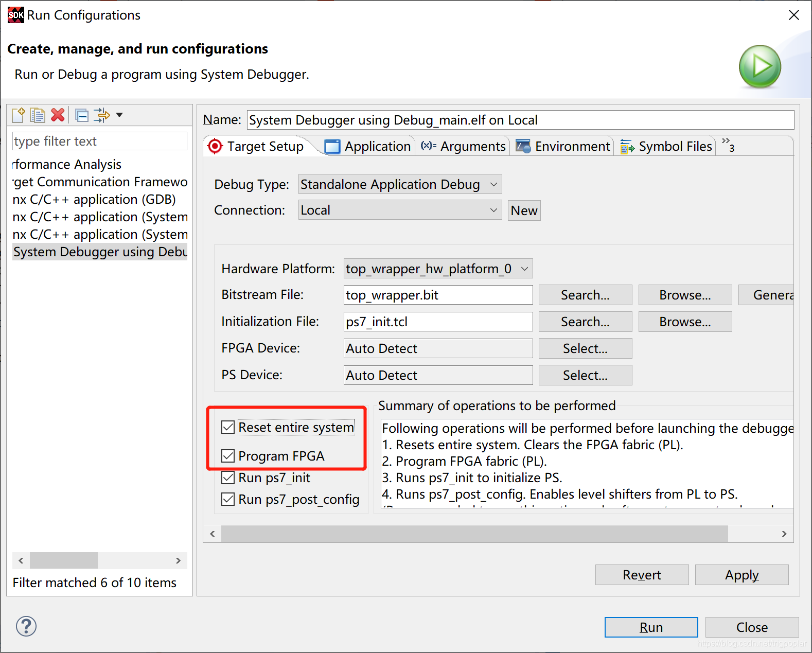Image resolution: width=812 pixels, height=653 pixels.
Task: Click the Target Setup horizontal scrollbar thumb
Action: point(474,534)
